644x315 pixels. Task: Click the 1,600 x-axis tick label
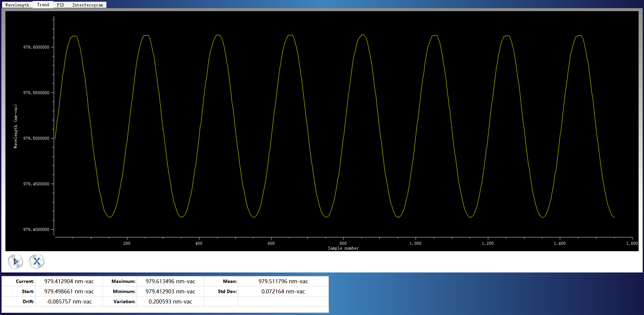632,243
